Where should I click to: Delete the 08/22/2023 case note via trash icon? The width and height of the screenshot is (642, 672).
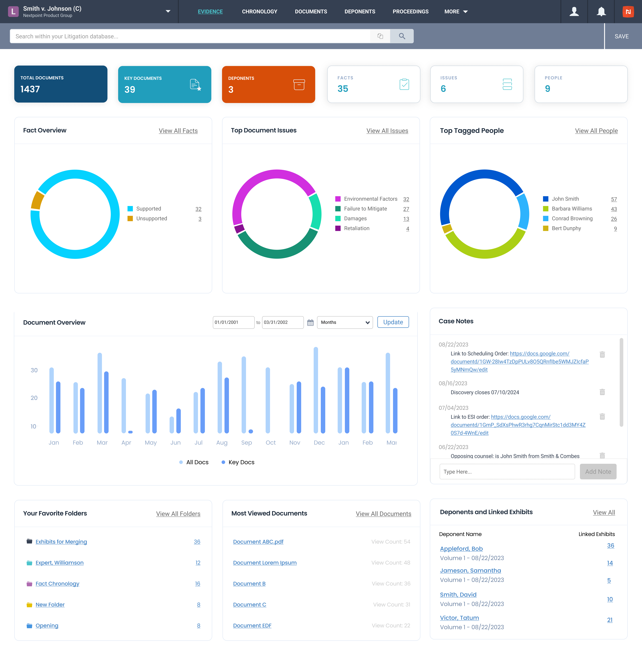tap(602, 355)
